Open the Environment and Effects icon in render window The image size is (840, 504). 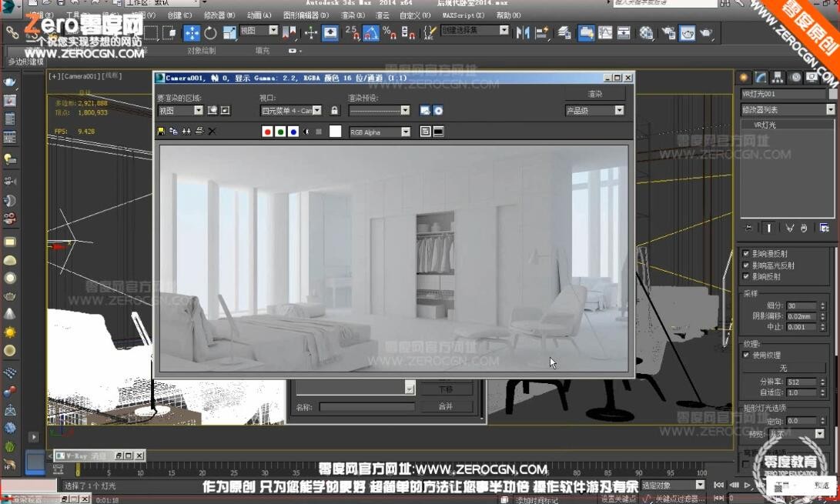pyautogui.click(x=438, y=110)
